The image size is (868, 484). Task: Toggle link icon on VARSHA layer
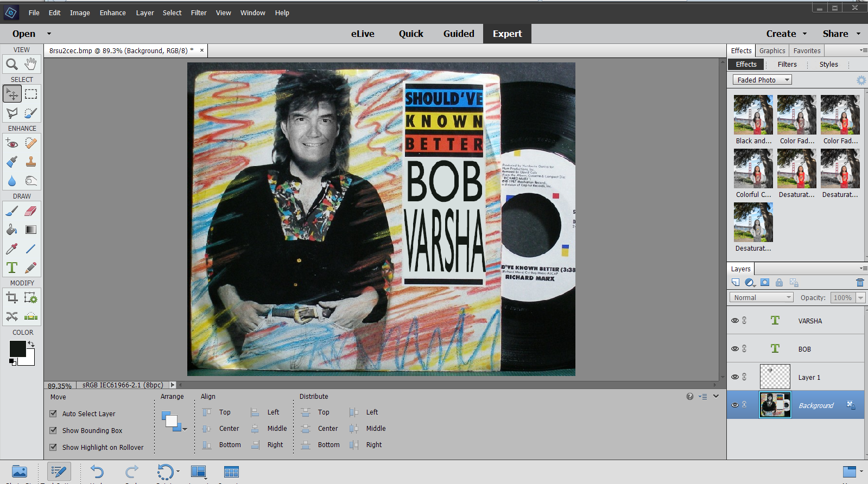pyautogui.click(x=744, y=321)
